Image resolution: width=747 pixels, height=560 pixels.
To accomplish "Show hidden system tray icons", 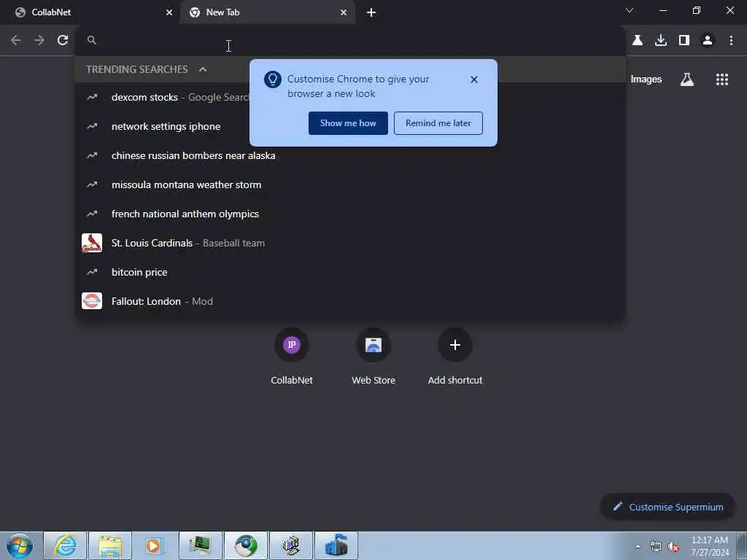I will [x=638, y=546].
